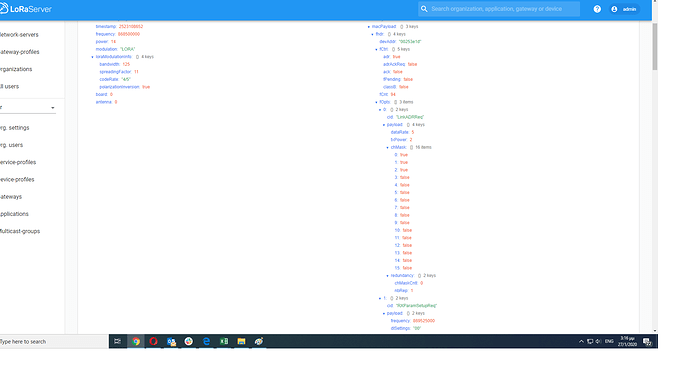Collapse the redundancy node
690x388 pixels.
(x=388, y=276)
